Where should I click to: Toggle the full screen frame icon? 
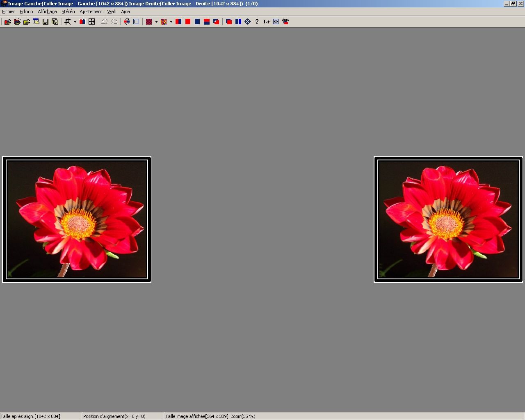tap(136, 22)
